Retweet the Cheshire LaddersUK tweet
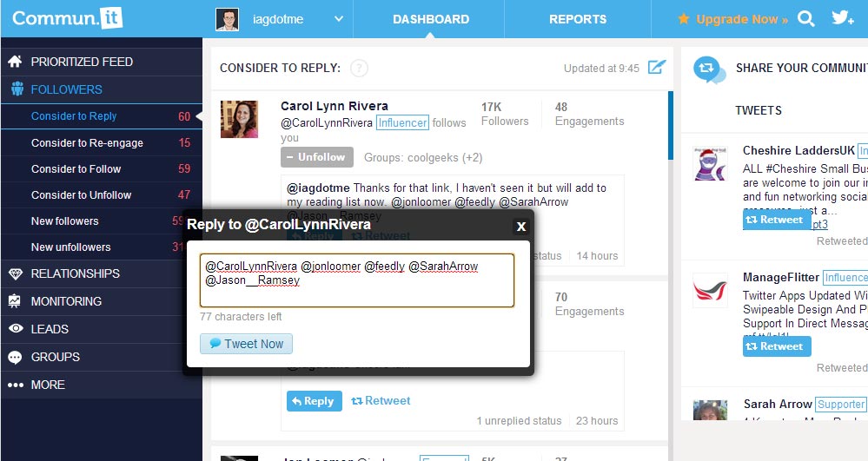Image resolution: width=868 pixels, height=461 pixels. (776, 220)
